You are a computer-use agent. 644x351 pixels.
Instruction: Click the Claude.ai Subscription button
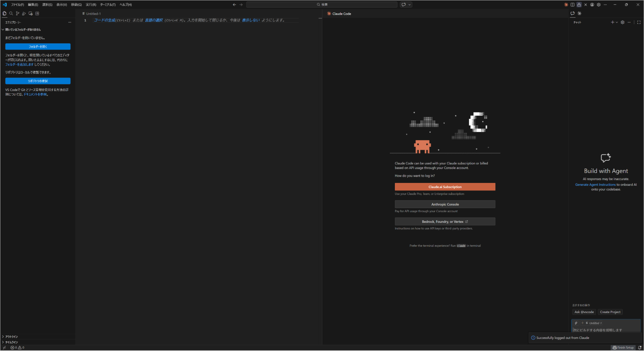pos(445,187)
